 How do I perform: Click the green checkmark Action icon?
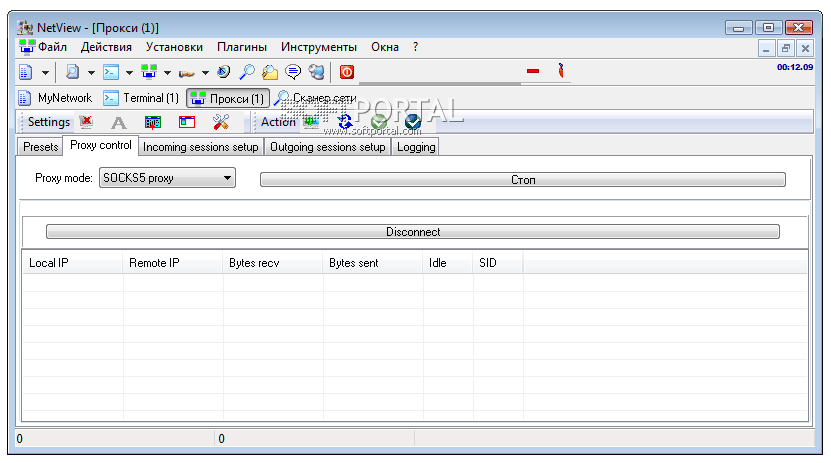tap(379, 122)
